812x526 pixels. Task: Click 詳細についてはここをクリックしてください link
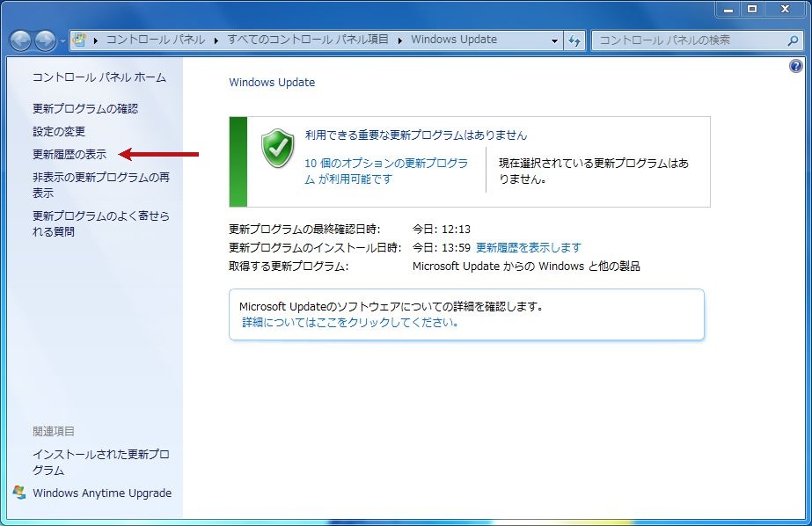pyautogui.click(x=350, y=323)
